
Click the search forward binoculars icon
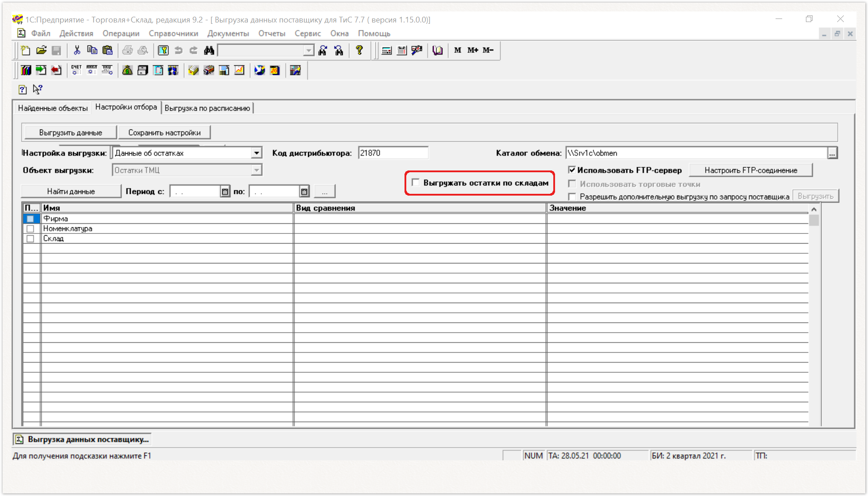tap(323, 50)
